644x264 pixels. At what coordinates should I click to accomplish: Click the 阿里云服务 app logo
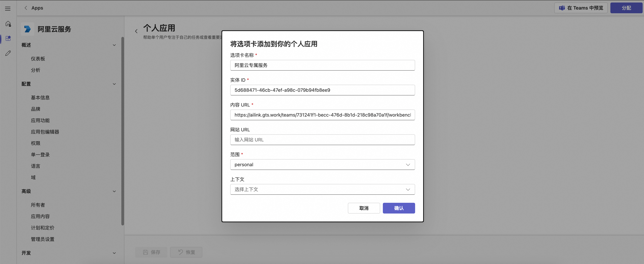click(28, 29)
